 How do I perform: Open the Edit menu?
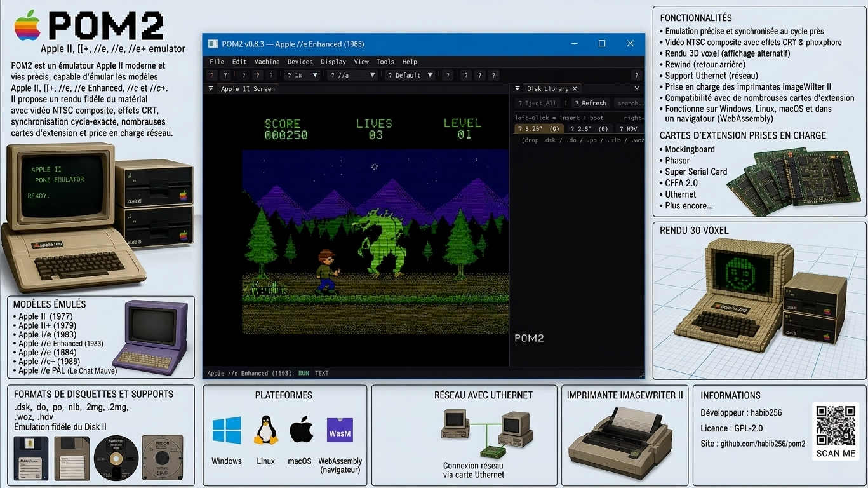[239, 62]
